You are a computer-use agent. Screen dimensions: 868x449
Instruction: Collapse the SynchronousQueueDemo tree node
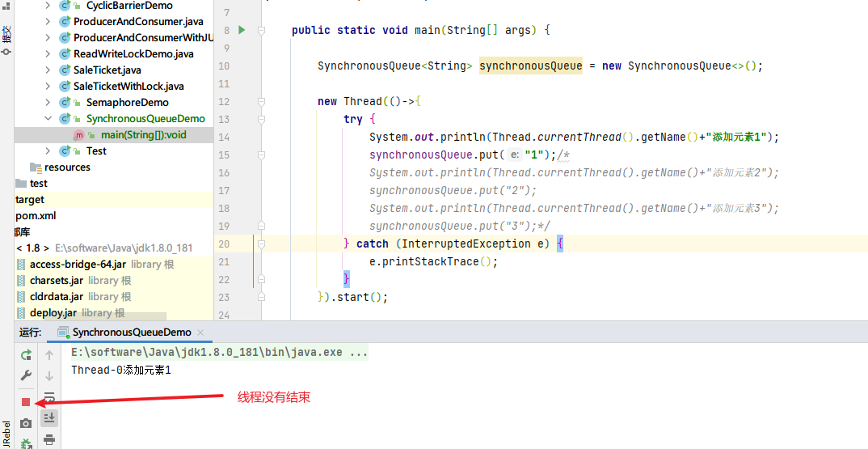[48, 119]
